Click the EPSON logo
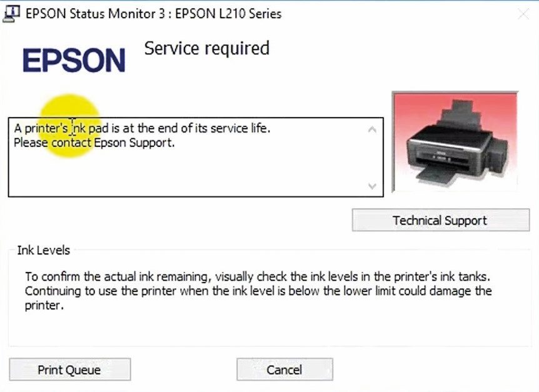Screen dimensions: 539x392 tap(74, 60)
